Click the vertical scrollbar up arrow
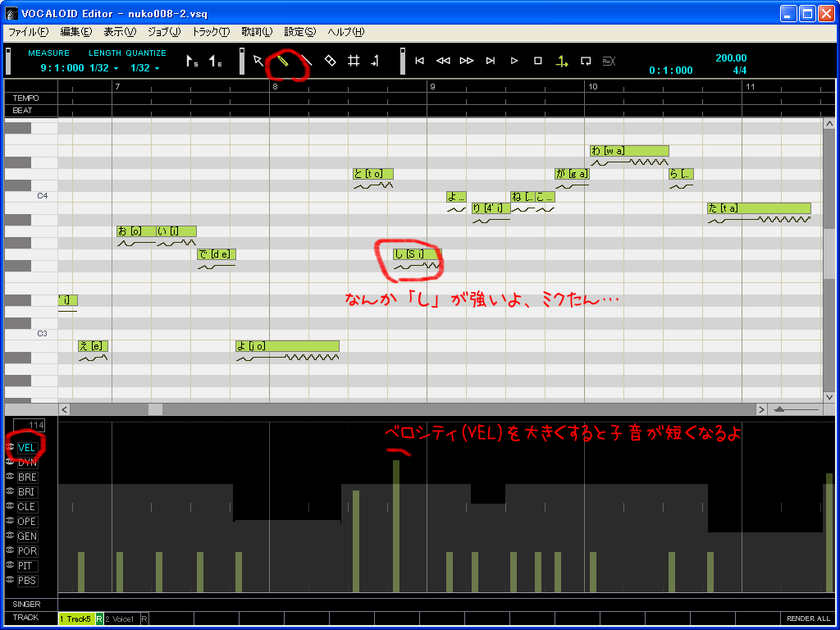Image resolution: width=840 pixels, height=630 pixels. pyautogui.click(x=829, y=124)
